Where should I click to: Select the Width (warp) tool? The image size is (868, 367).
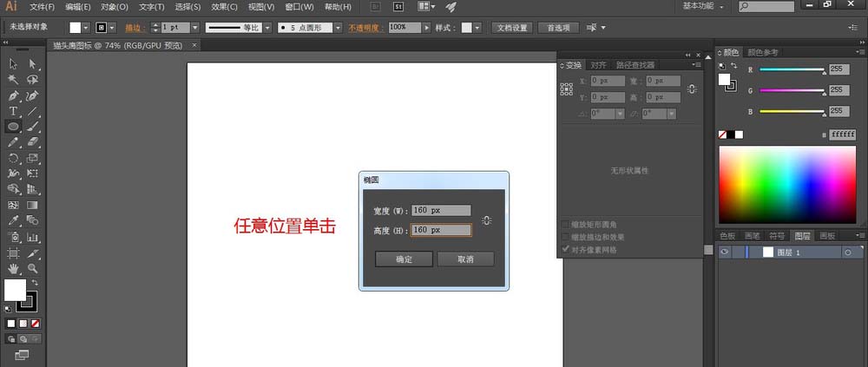[13, 174]
